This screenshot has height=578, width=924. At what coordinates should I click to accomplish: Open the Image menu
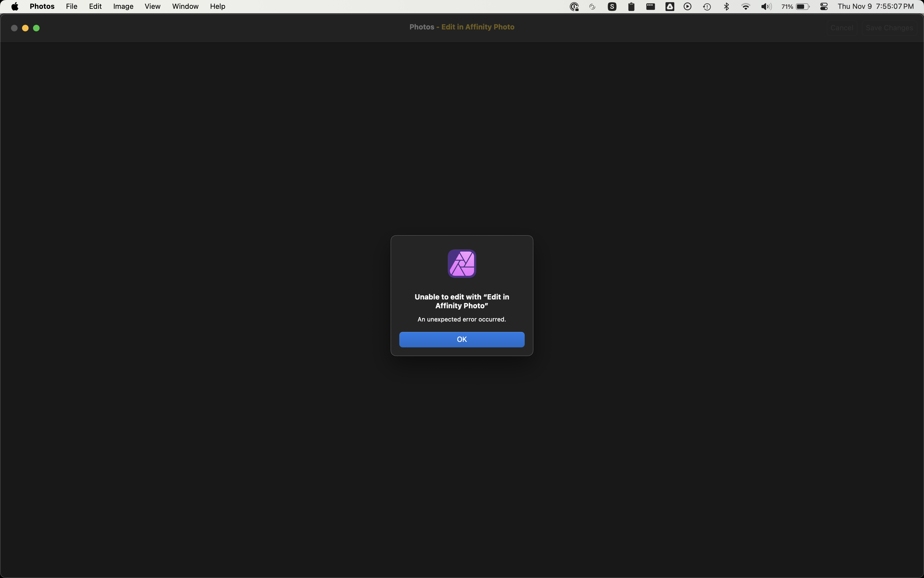point(123,7)
